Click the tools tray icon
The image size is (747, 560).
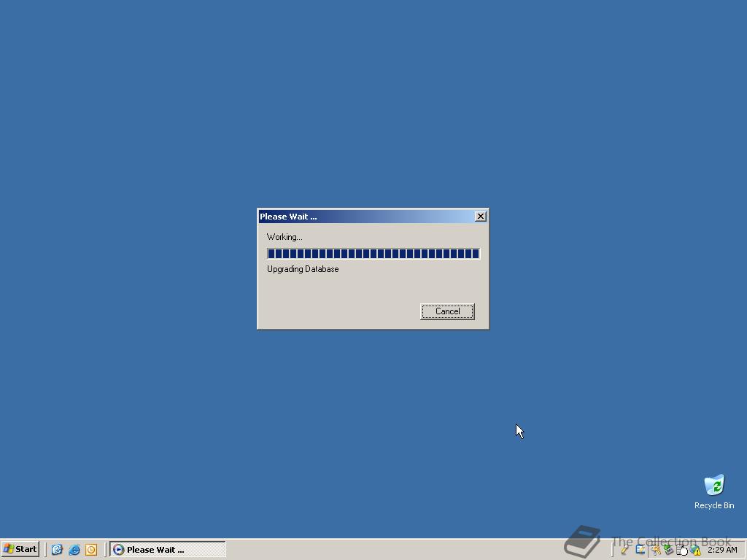[656, 550]
